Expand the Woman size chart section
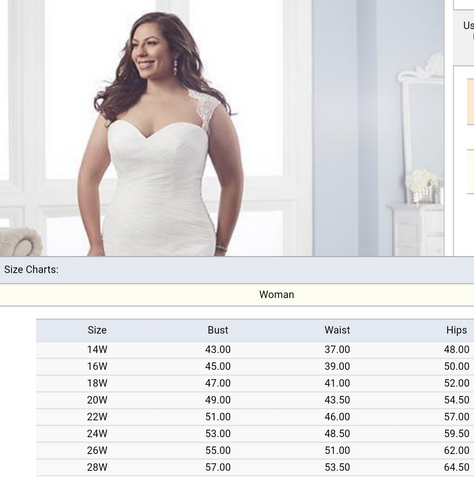The height and width of the screenshot is (480, 474). tap(237, 295)
